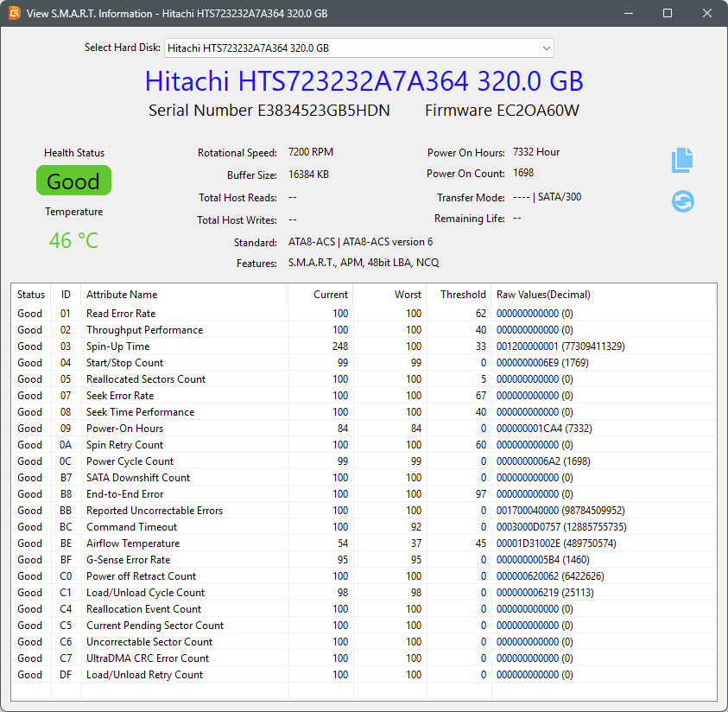
Task: Click the End-to-End Error threshold 97
Action: [x=480, y=494]
